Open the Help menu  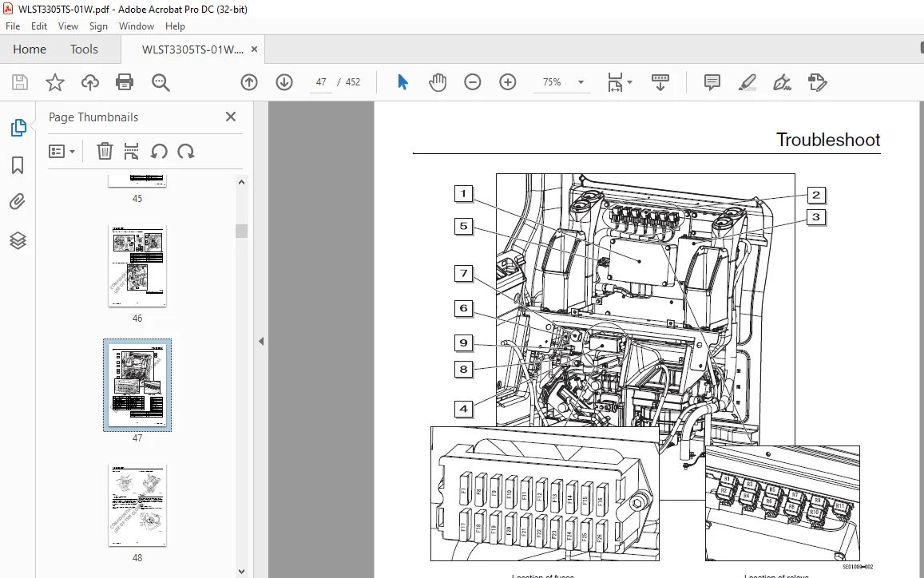coord(175,26)
